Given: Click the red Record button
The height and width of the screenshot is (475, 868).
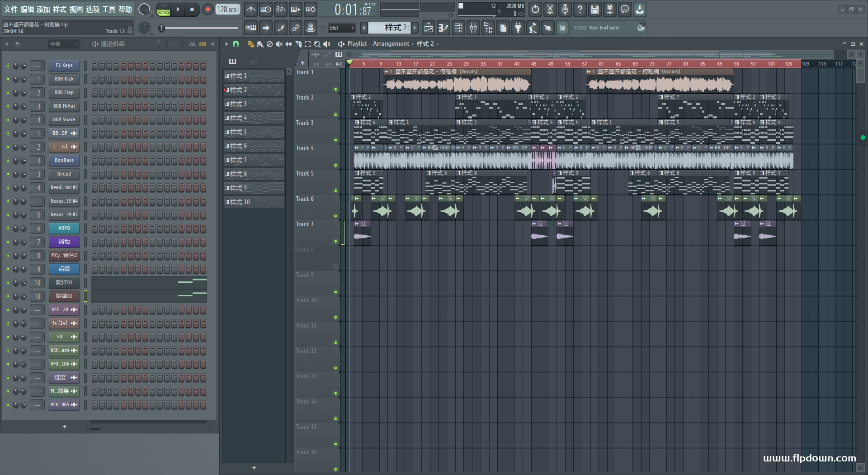Looking at the screenshot, I should pos(208,9).
